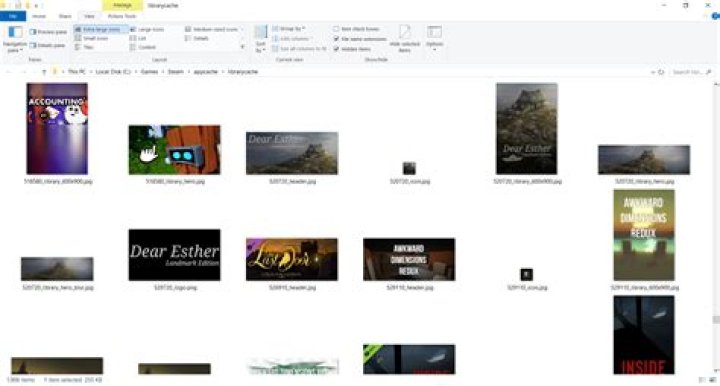720x386 pixels.
Task: Select 520720_library_hero_blur.jpg file name
Action: [x=58, y=288]
